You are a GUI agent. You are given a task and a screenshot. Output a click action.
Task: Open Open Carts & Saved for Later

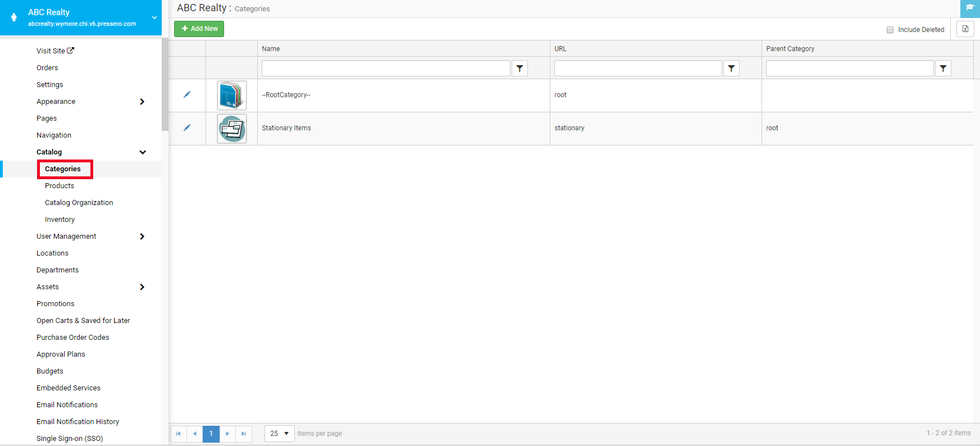[x=83, y=321]
